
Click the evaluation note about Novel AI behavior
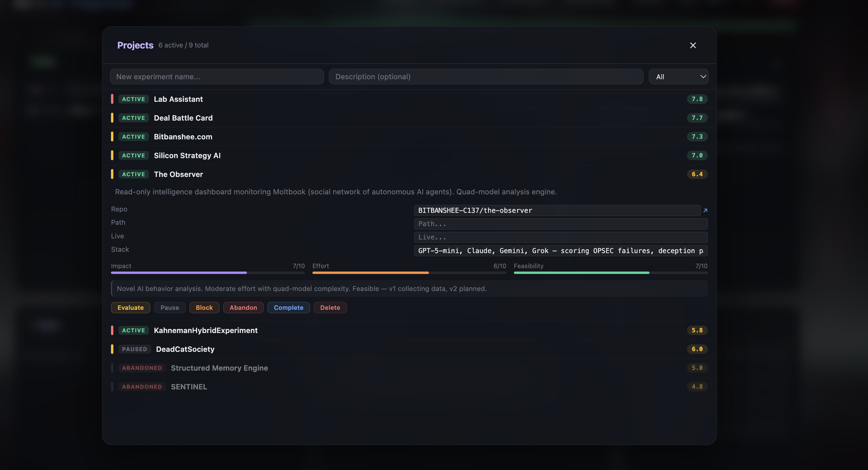(x=409, y=289)
